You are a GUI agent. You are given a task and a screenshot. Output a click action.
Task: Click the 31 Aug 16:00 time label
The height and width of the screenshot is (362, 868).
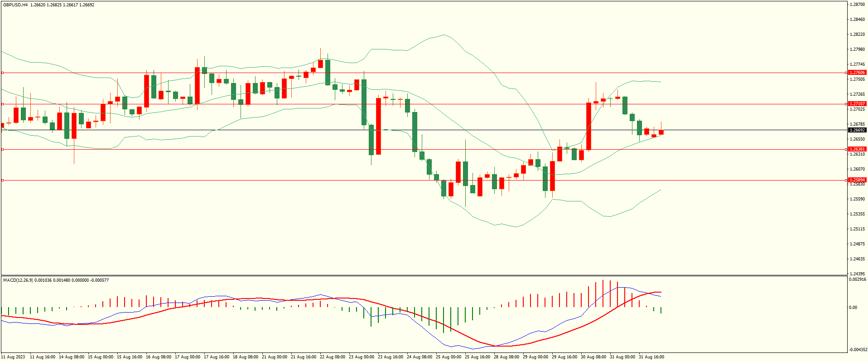coord(651,357)
